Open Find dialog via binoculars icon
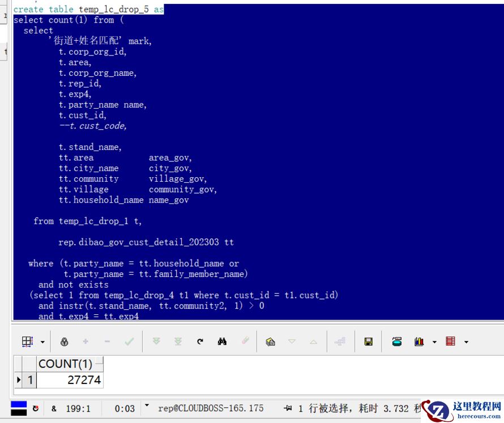The height and width of the screenshot is (423, 504). tap(222, 341)
